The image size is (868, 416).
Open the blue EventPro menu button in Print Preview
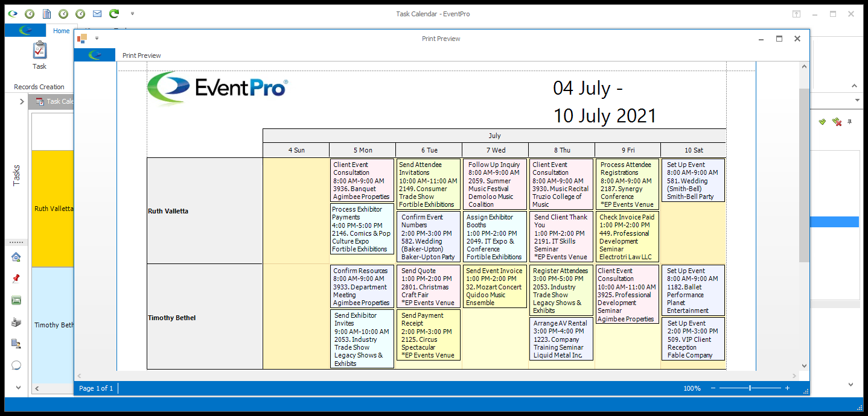point(94,55)
